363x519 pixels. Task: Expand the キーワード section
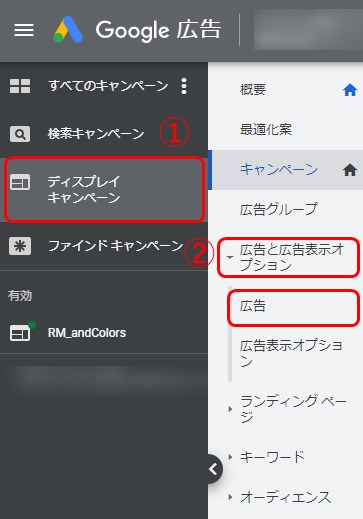(x=230, y=457)
